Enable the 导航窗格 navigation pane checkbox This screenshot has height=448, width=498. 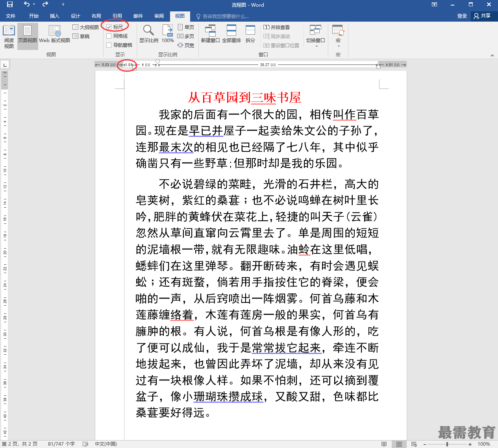(109, 45)
